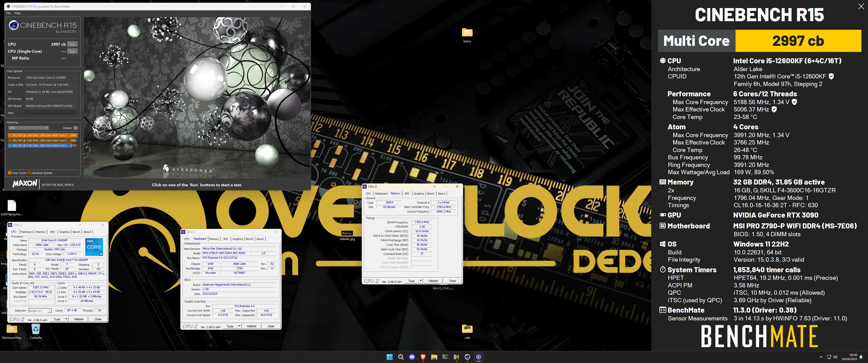Open About tab in CPU-Z Memory window
The height and width of the screenshot is (363, 868).
[x=441, y=194]
